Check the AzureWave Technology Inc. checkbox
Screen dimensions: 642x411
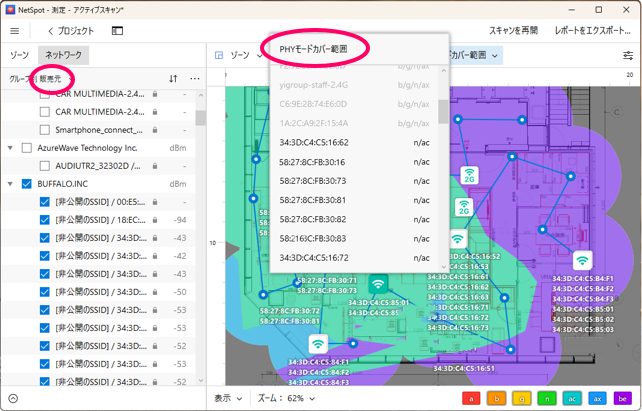[x=26, y=147]
